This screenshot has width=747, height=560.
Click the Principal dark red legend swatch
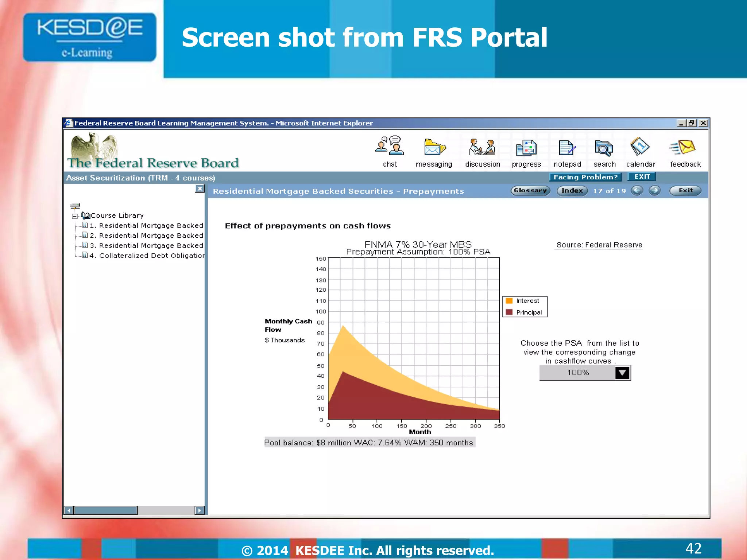click(x=509, y=312)
